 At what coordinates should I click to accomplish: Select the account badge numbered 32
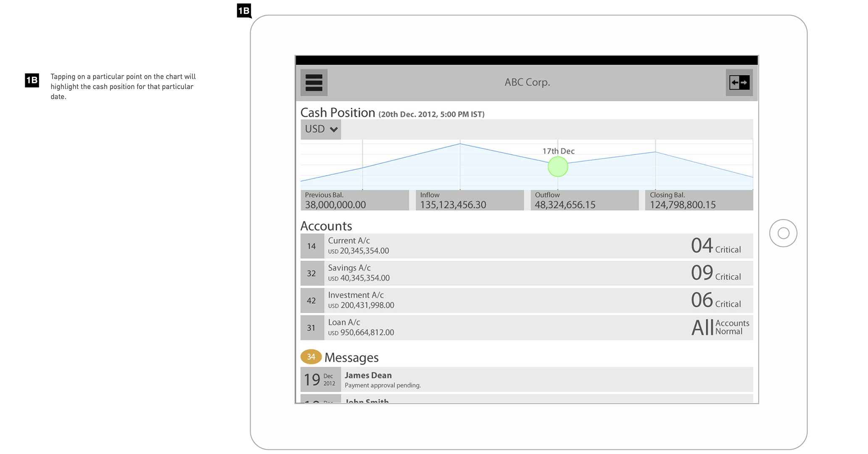pyautogui.click(x=312, y=273)
